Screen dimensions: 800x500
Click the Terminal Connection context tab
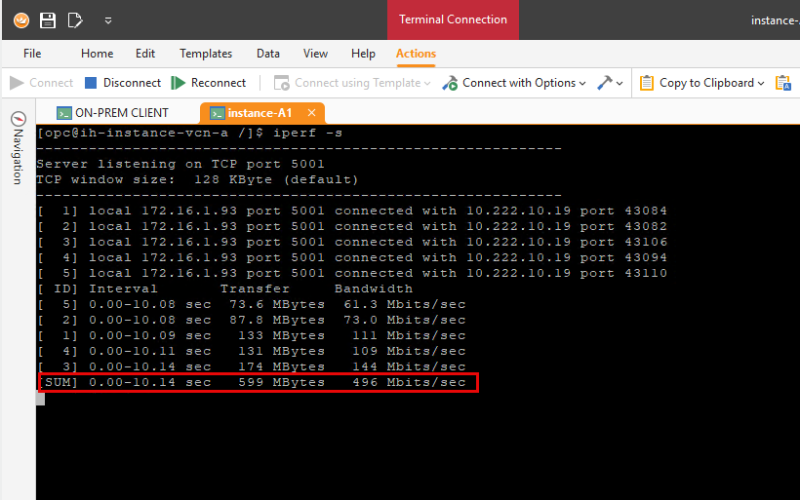452,20
